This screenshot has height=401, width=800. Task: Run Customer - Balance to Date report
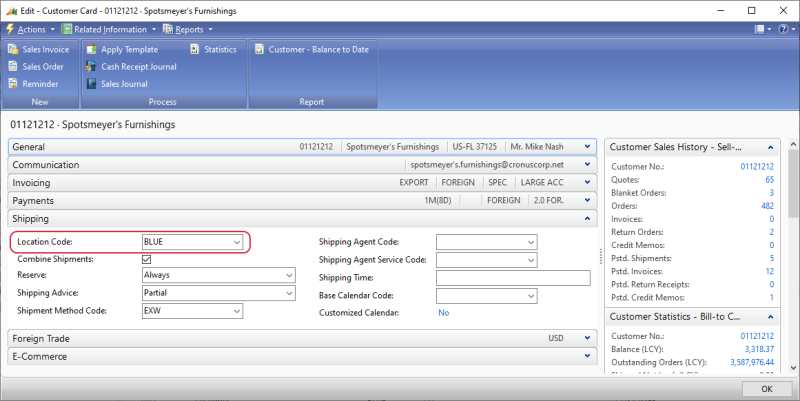(x=312, y=49)
